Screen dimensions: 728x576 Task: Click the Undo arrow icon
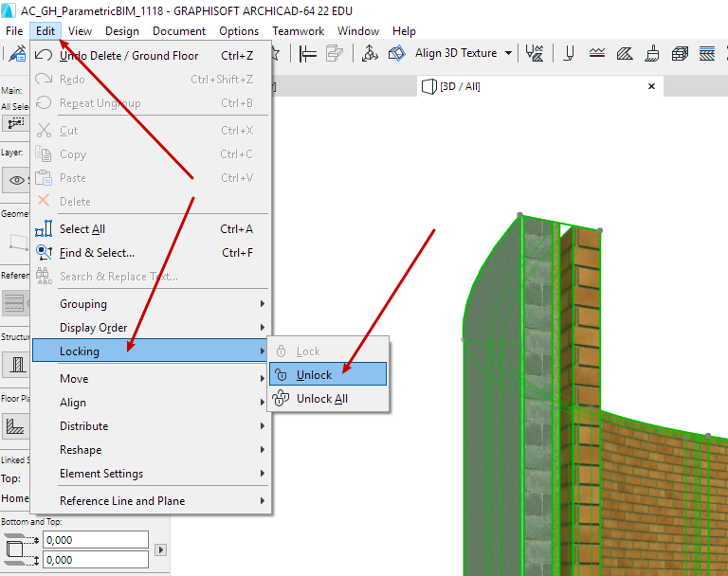44,56
